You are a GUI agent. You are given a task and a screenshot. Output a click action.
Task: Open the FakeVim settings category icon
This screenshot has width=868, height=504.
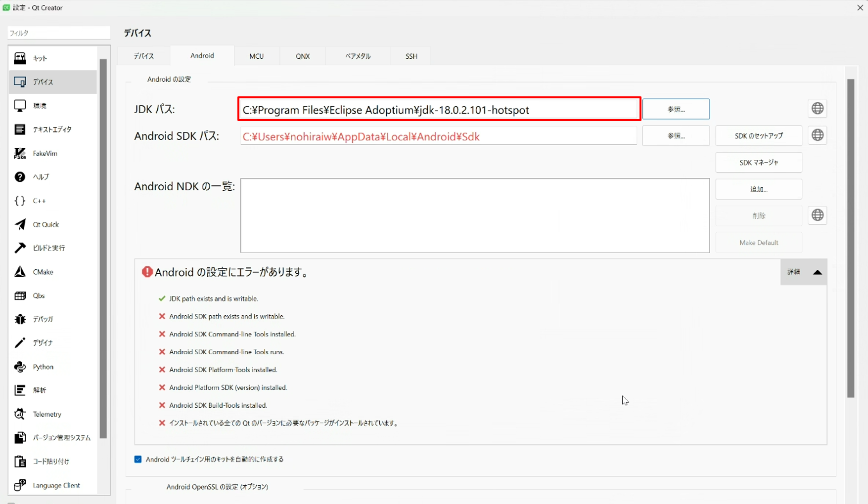pyautogui.click(x=20, y=153)
